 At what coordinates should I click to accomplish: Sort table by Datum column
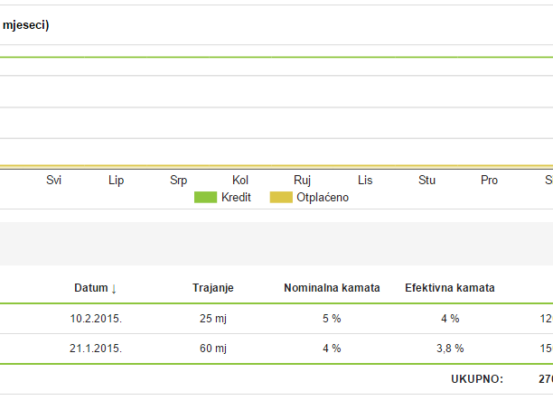pos(91,288)
